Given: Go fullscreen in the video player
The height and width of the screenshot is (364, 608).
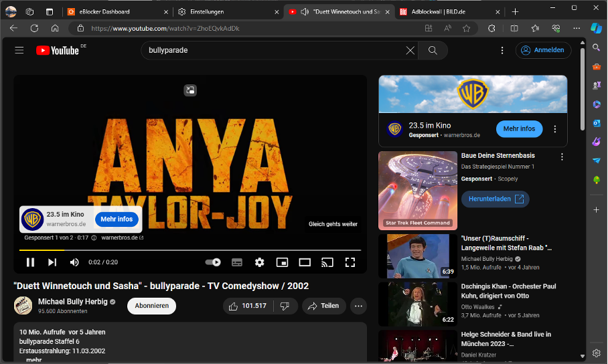Looking at the screenshot, I should (x=350, y=262).
